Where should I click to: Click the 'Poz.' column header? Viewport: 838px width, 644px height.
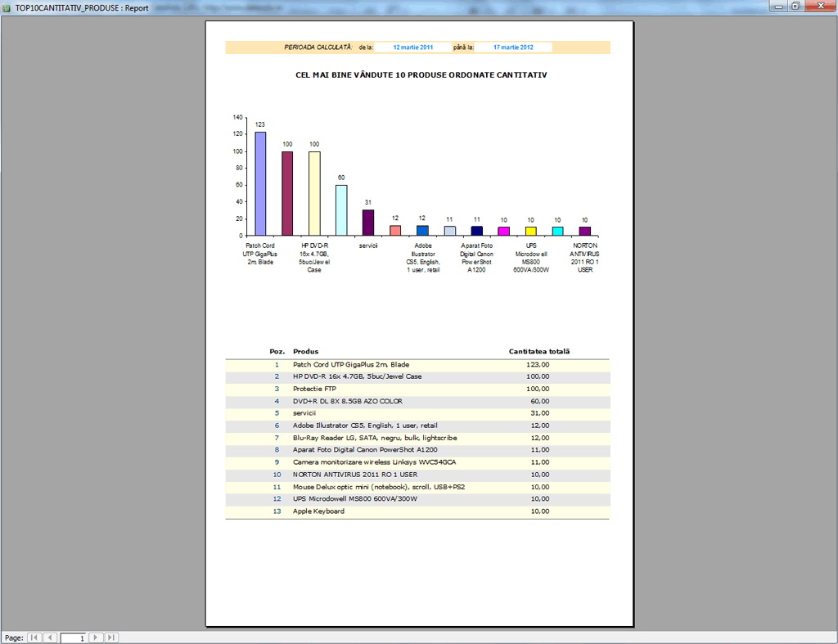pos(277,351)
